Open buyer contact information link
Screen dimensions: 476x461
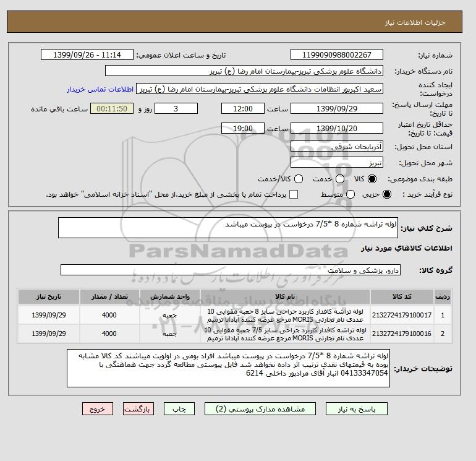click(x=100, y=89)
